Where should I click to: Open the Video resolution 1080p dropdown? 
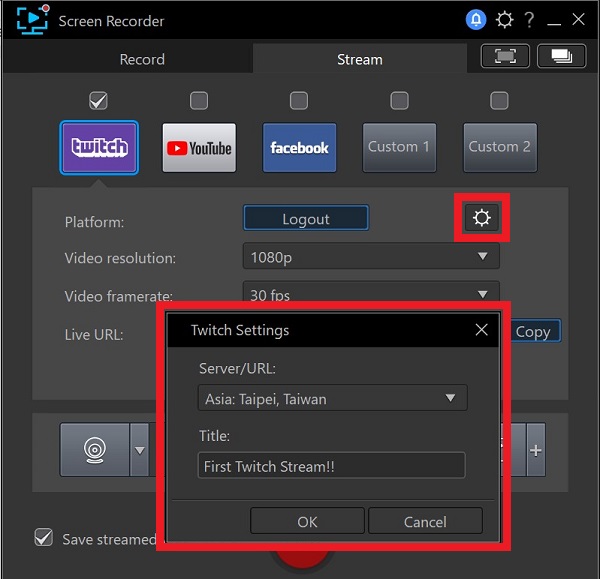pyautogui.click(x=371, y=256)
